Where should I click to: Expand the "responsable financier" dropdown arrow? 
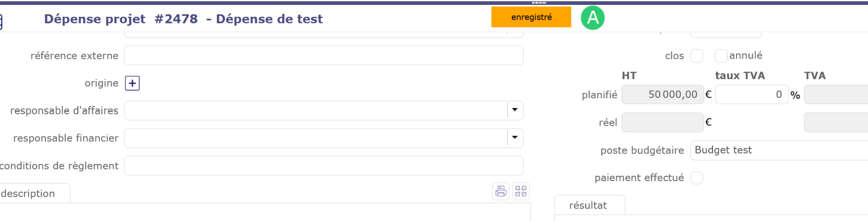point(514,138)
